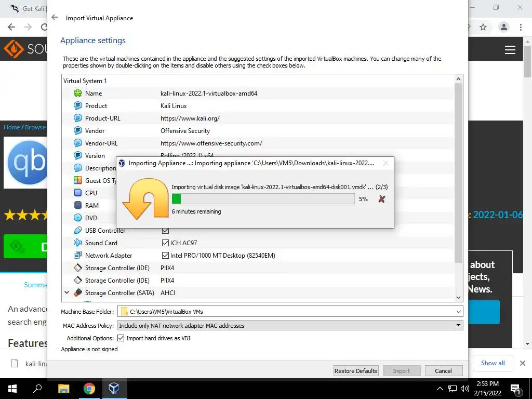
Task: Open Chrome from the taskbar
Action: tap(89, 388)
